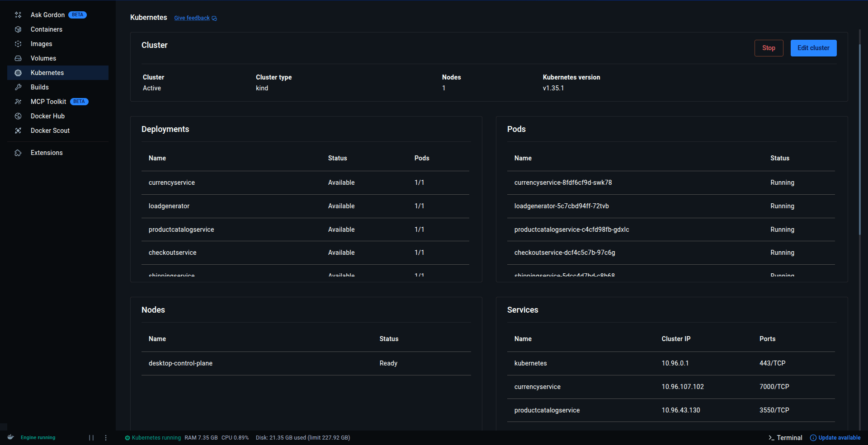Click CPU 0.89% indicator
This screenshot has height=445, width=868.
235,438
